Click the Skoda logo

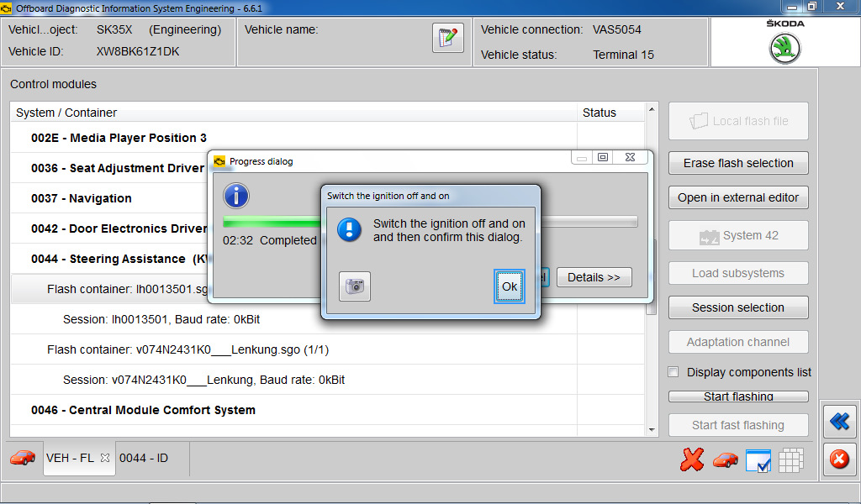coord(784,48)
